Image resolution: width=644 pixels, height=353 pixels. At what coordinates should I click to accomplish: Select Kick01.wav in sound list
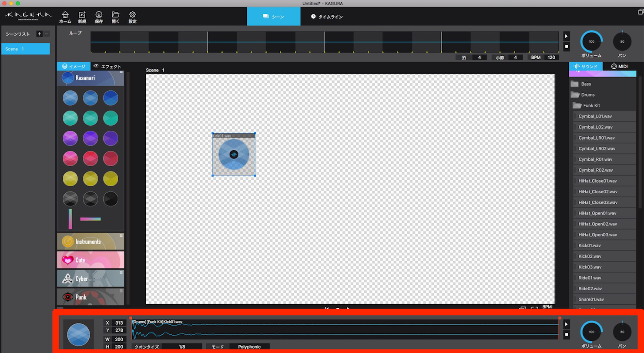click(605, 245)
